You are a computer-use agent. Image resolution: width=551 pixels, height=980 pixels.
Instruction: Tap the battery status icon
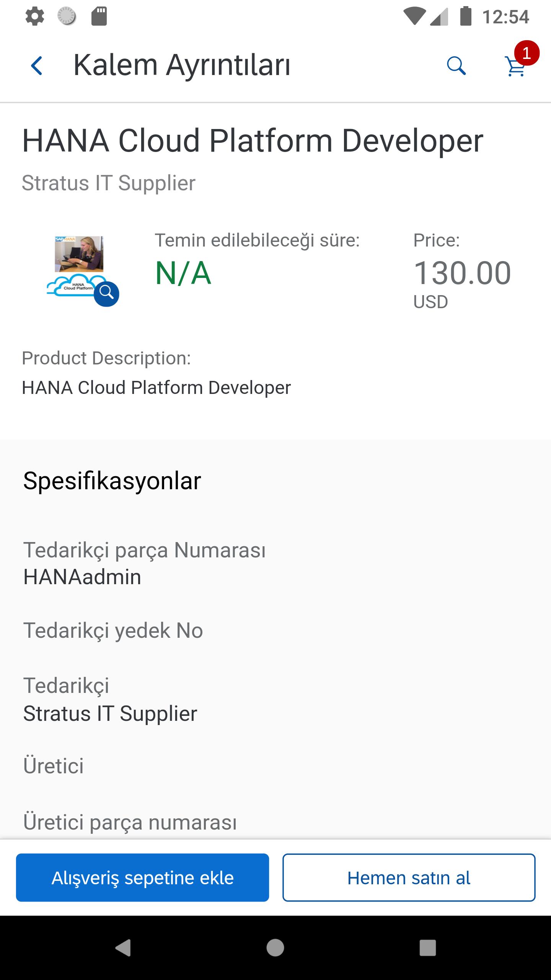tap(466, 16)
